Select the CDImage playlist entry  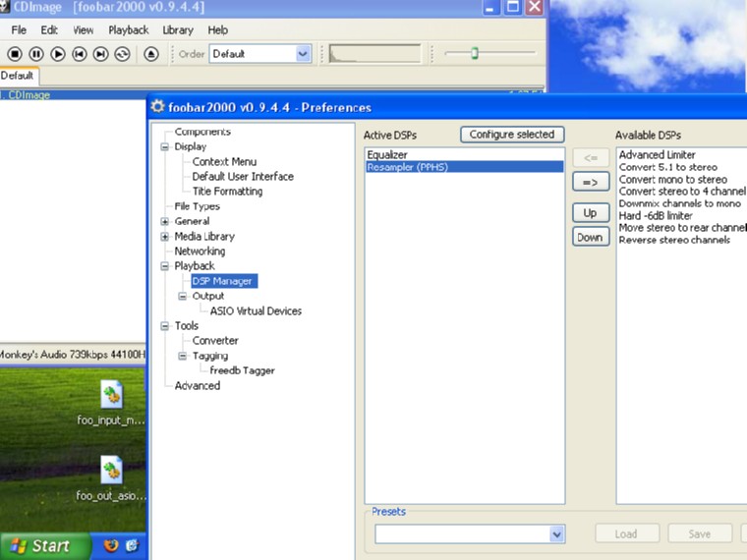[x=271, y=94]
